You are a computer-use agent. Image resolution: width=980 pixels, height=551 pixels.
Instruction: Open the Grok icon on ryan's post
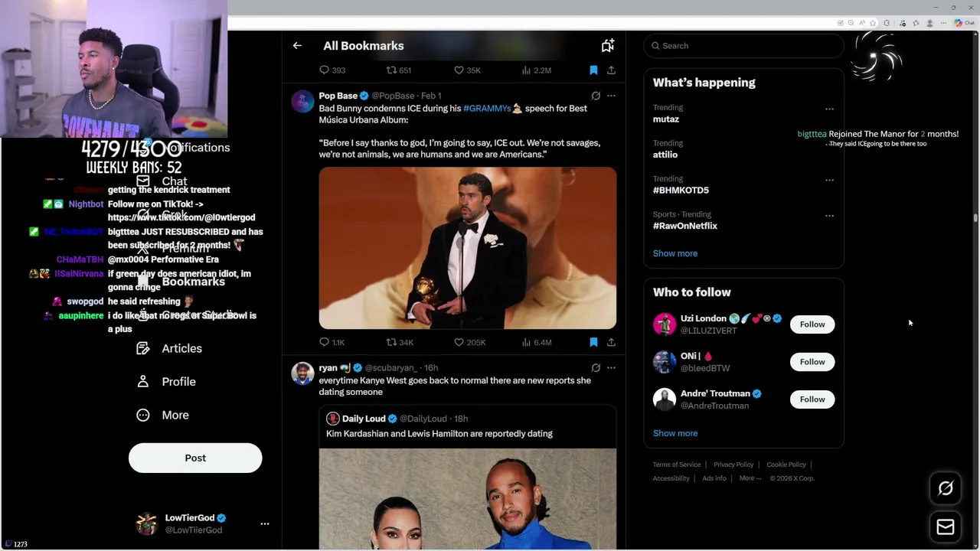coord(596,368)
